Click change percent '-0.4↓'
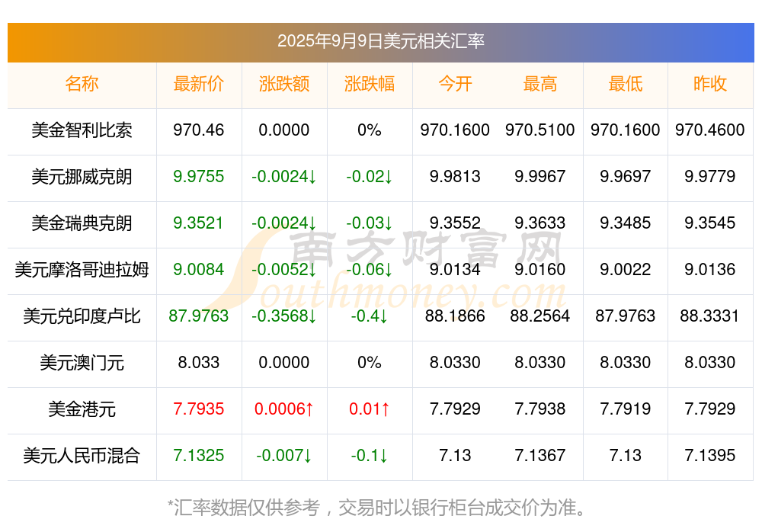The height and width of the screenshot is (532, 762). 370,316
